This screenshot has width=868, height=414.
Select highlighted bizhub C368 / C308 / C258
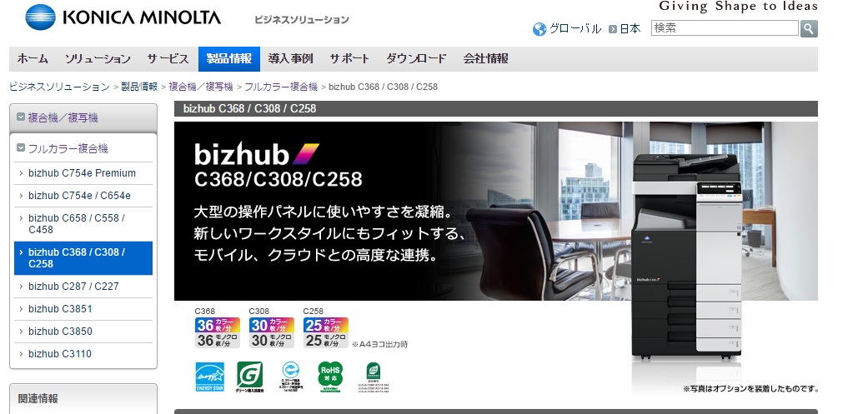[83, 258]
